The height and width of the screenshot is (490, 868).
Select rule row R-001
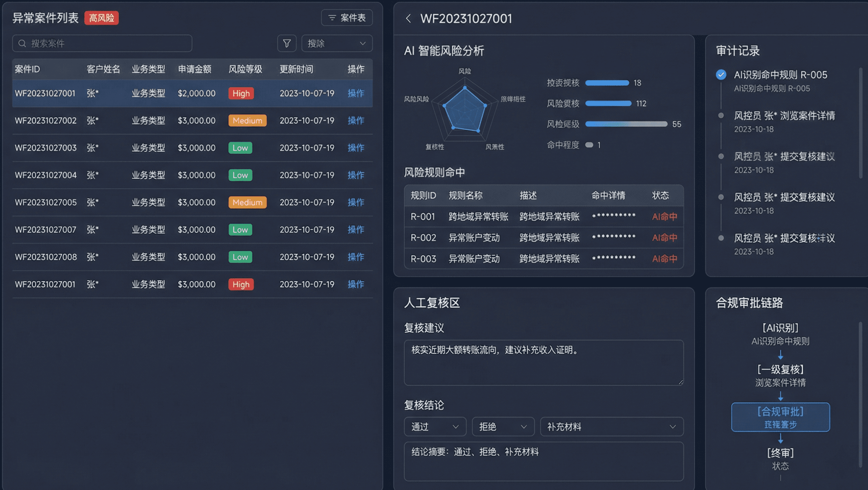coord(544,217)
